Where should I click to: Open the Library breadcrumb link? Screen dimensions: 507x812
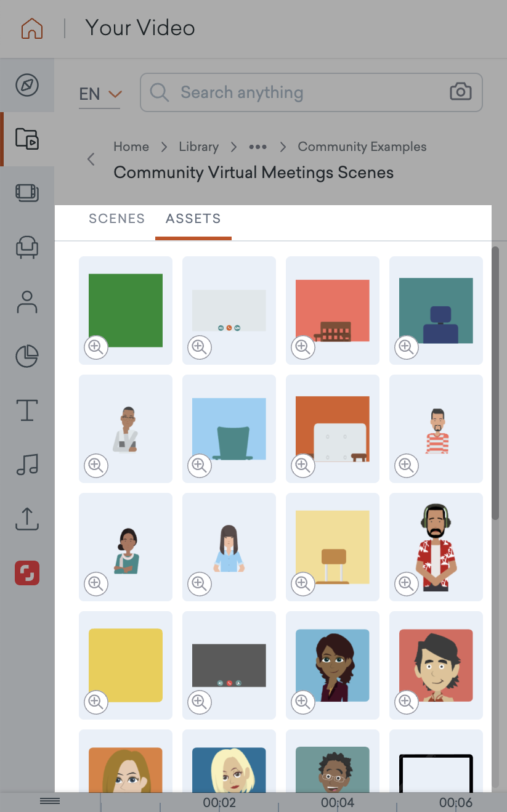tap(198, 147)
